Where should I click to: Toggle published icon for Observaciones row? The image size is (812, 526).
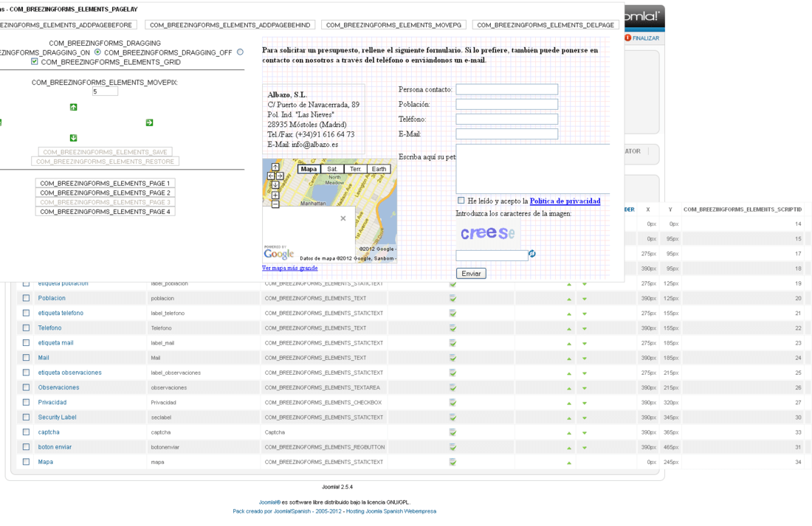(x=453, y=388)
